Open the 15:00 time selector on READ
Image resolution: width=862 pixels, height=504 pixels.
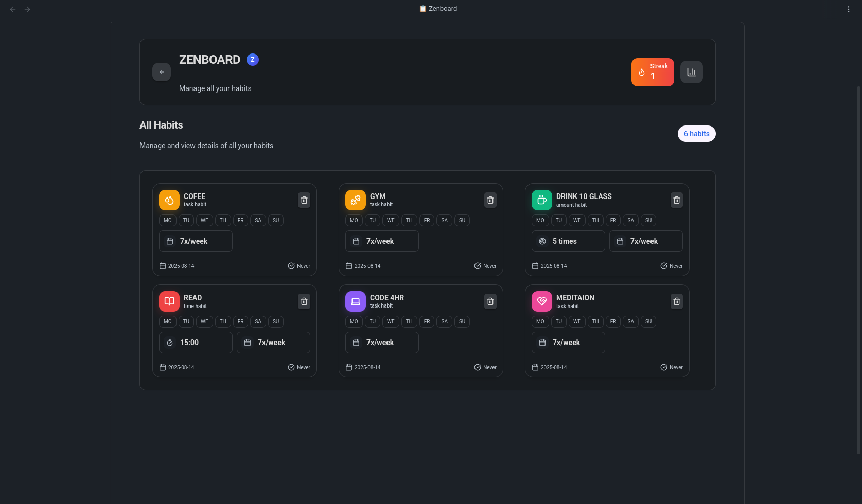(196, 342)
